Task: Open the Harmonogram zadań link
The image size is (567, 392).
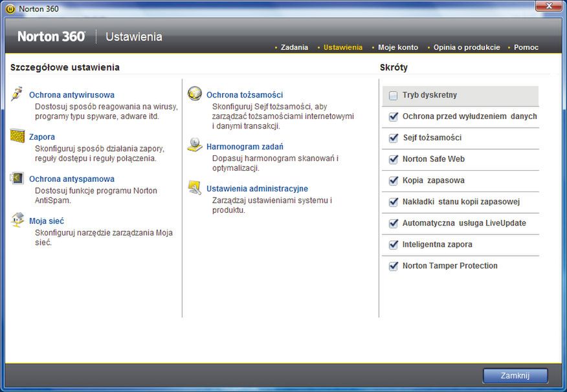Action: [245, 147]
